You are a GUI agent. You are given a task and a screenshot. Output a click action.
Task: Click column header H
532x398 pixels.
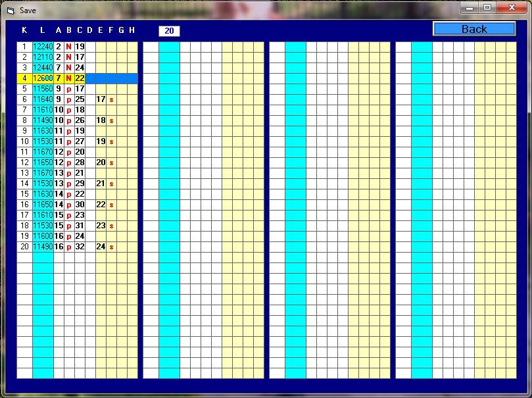point(132,30)
